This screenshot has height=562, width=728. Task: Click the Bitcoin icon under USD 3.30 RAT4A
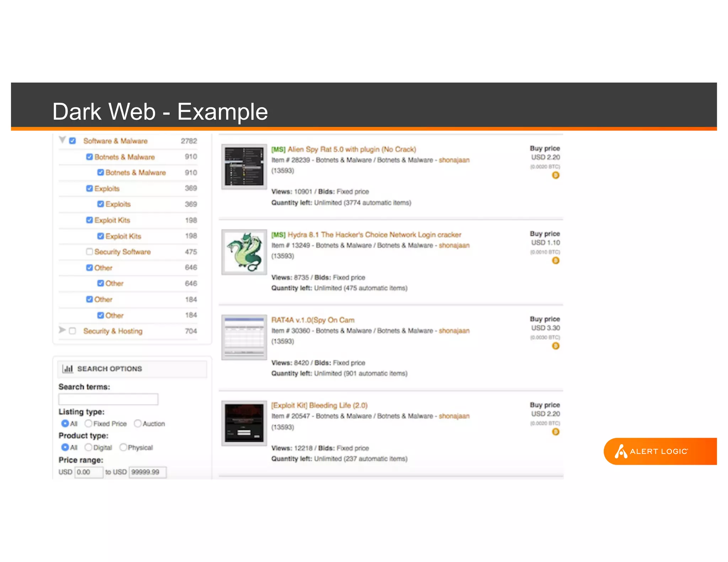coord(555,346)
